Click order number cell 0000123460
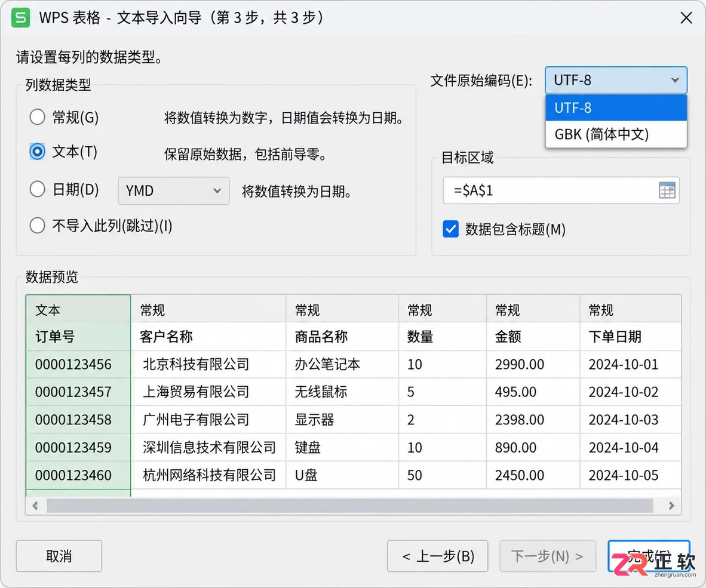 [78, 475]
